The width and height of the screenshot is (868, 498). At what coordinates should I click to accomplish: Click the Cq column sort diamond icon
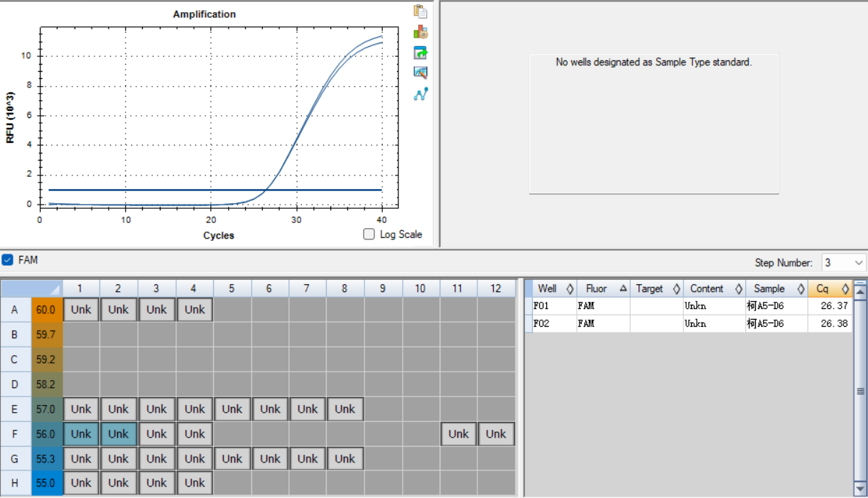click(x=845, y=289)
